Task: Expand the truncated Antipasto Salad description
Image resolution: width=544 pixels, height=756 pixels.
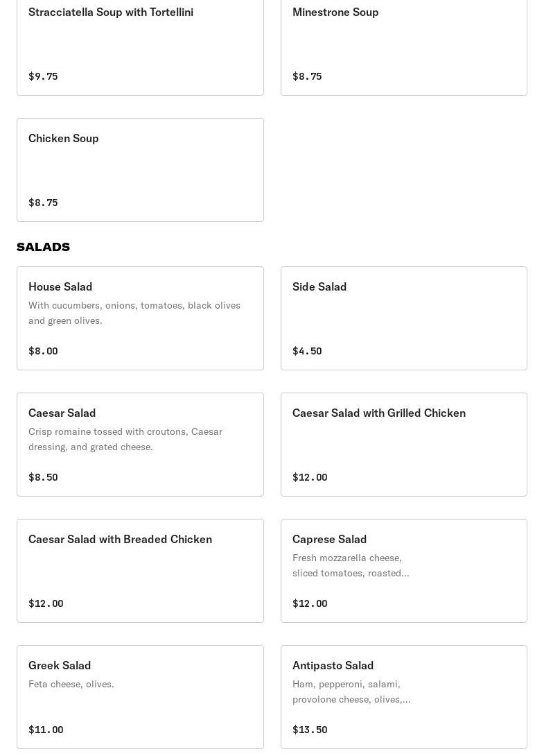Action: coord(351,691)
